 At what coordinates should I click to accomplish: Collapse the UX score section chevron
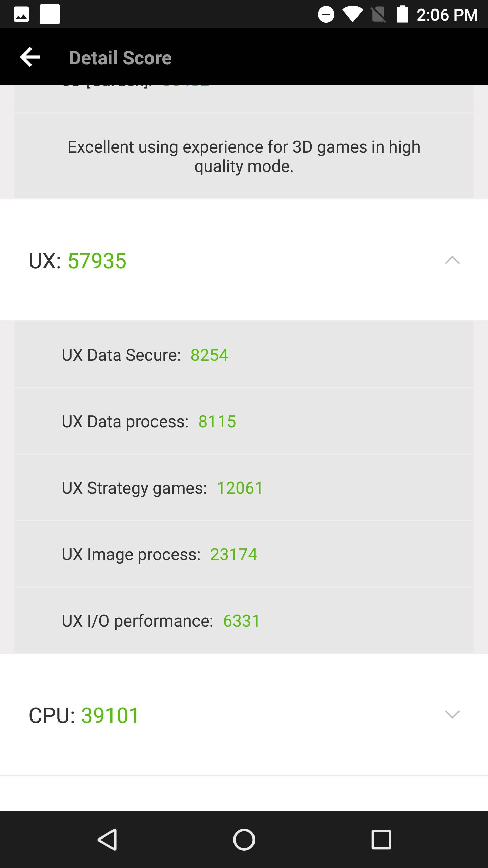tap(452, 260)
